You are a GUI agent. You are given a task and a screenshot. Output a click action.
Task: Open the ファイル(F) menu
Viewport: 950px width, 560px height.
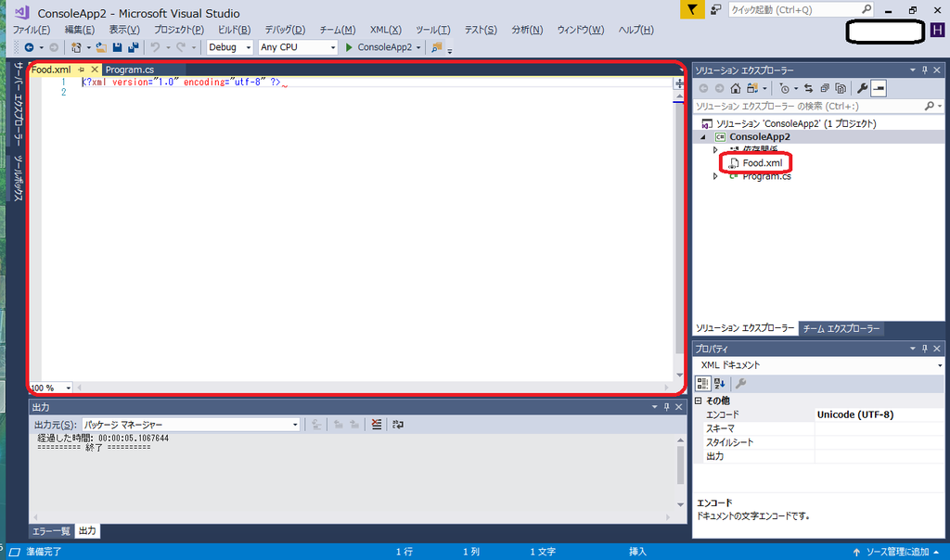(x=32, y=30)
